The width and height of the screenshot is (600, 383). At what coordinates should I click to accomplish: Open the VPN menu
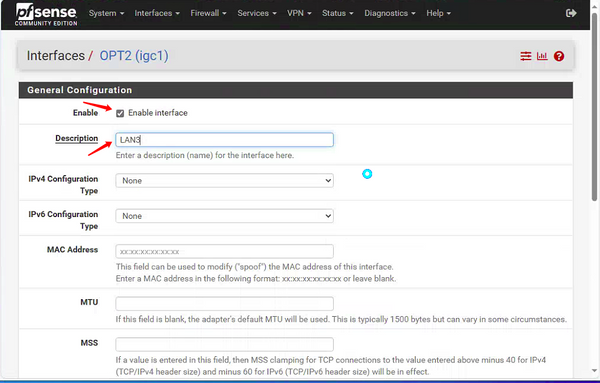(x=299, y=13)
